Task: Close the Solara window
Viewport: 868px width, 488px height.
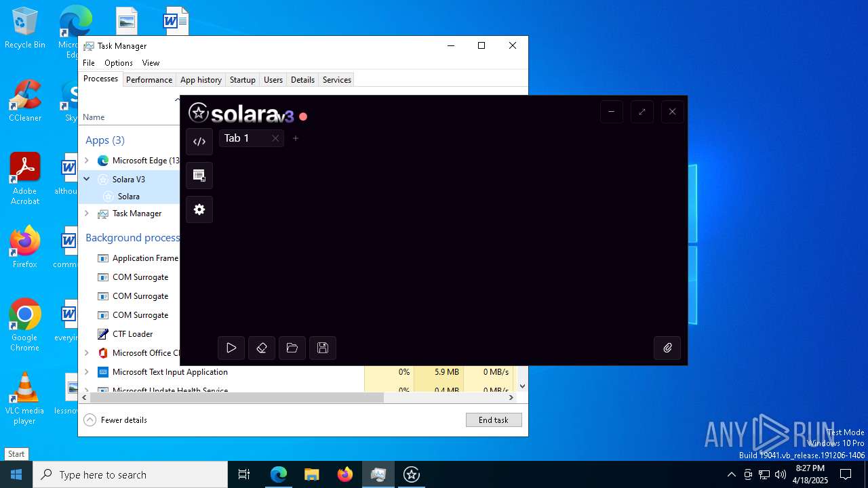Action: 673,112
